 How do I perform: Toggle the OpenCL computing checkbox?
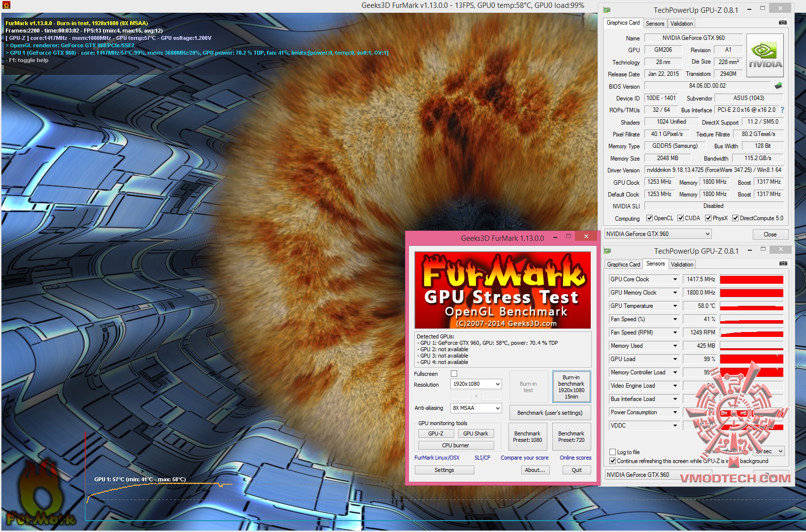coord(650,218)
